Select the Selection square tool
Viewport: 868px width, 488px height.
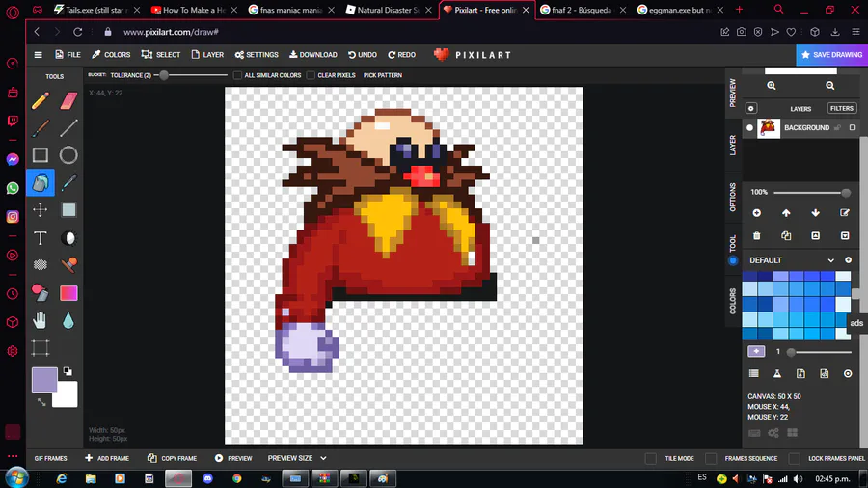[x=68, y=209]
